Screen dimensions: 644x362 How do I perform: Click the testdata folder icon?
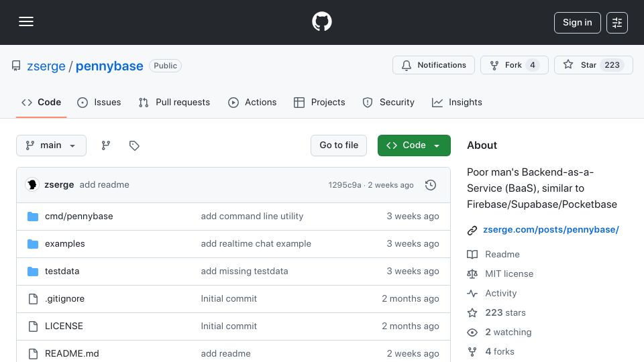point(33,271)
